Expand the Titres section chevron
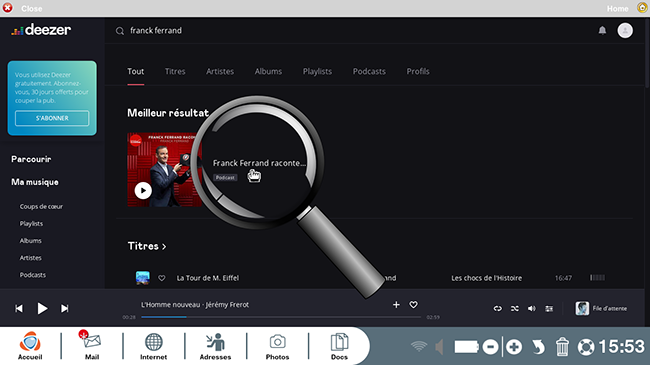Viewport: 650px width, 365px height. coord(164,246)
